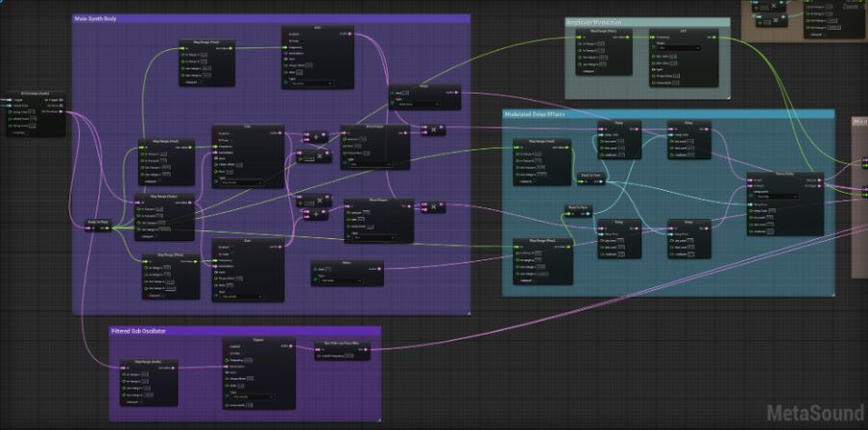
Task: Select the Main Synth Body comment title
Action: [95, 19]
